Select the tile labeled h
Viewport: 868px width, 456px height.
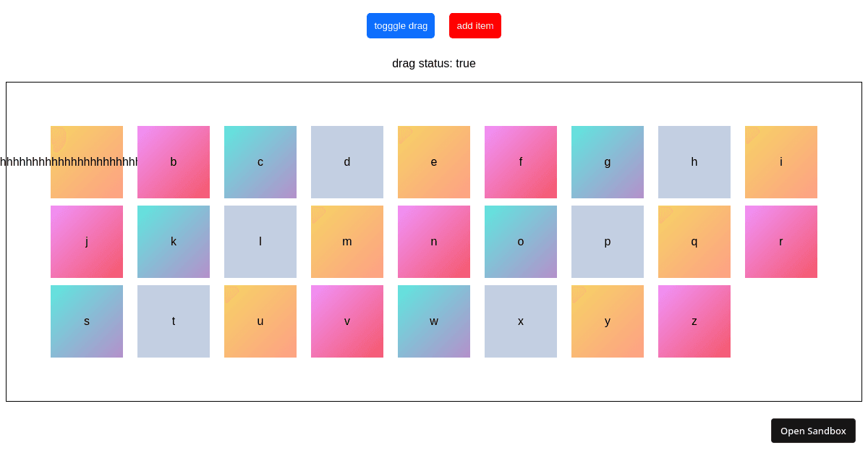coord(694,162)
